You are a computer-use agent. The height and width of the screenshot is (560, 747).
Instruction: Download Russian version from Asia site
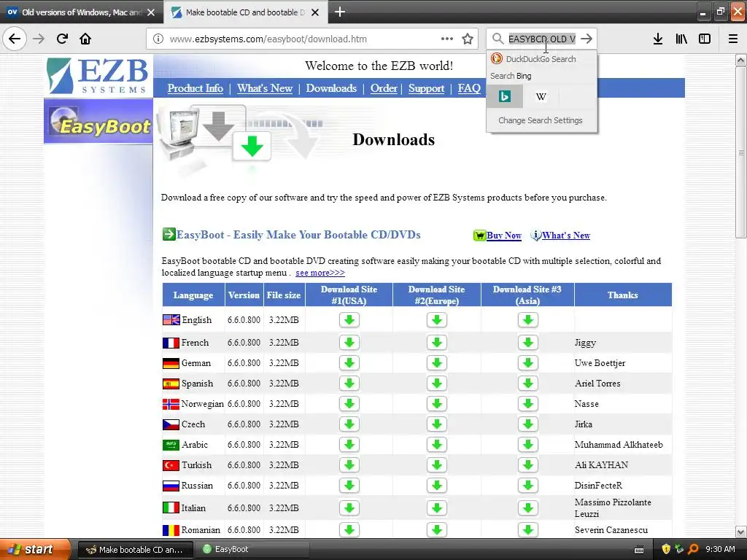pyautogui.click(x=528, y=486)
